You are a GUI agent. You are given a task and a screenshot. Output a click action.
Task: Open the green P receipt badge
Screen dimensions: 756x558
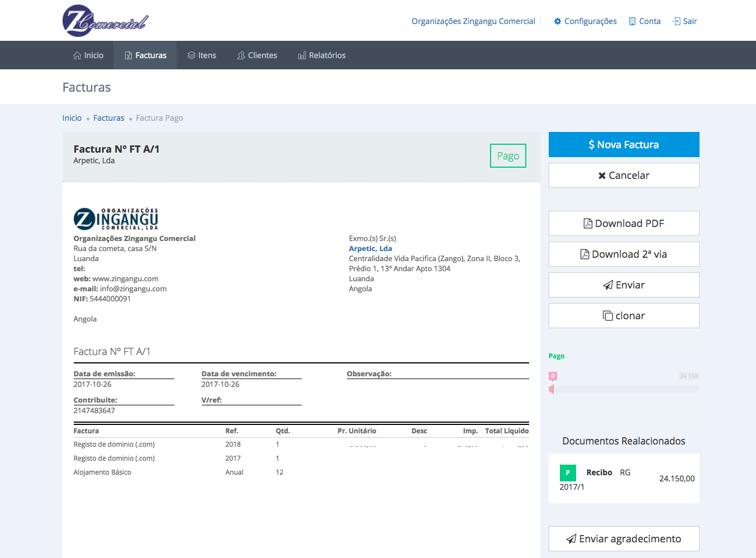tap(568, 473)
